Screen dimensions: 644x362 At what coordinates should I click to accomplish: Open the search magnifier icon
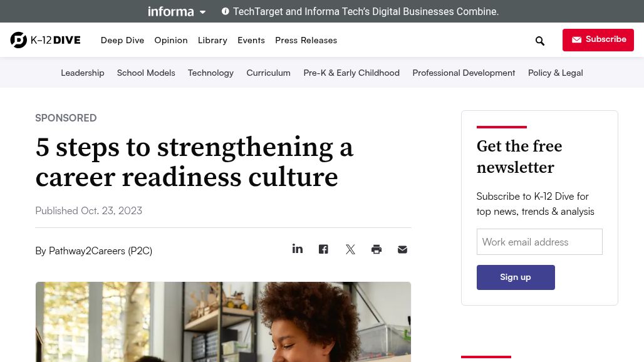(540, 41)
